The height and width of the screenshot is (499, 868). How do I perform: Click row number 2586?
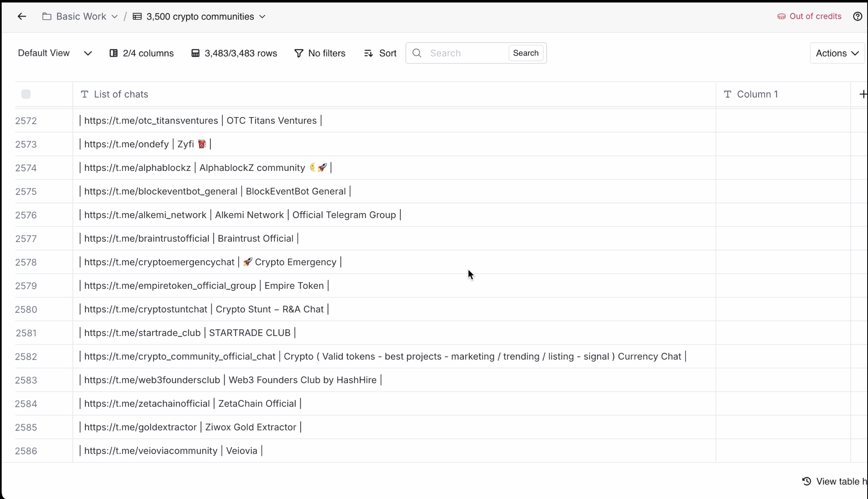click(x=26, y=451)
